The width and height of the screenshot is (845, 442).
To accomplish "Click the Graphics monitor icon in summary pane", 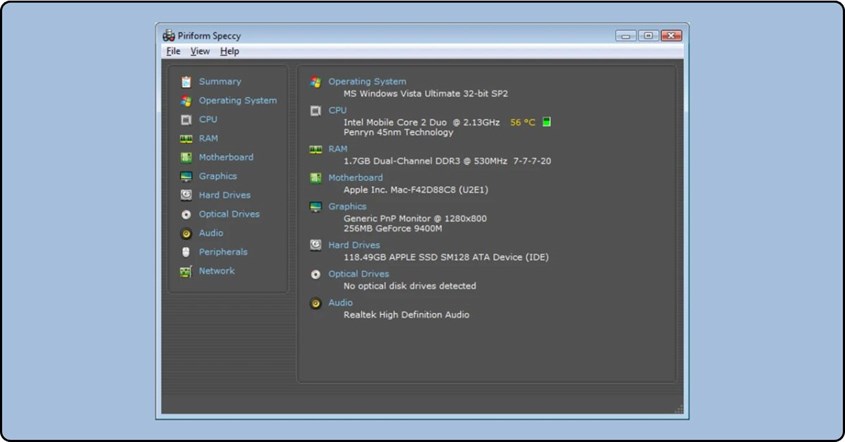I will pos(316,207).
